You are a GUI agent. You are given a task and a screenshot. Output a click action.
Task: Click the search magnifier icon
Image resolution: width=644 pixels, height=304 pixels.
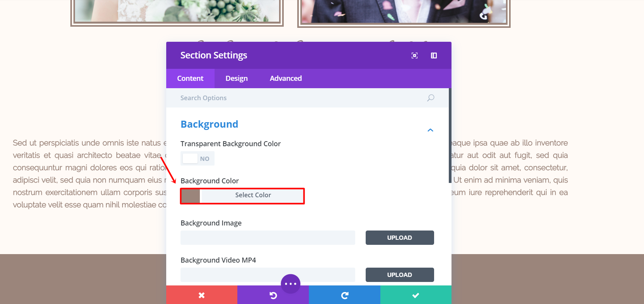[431, 98]
